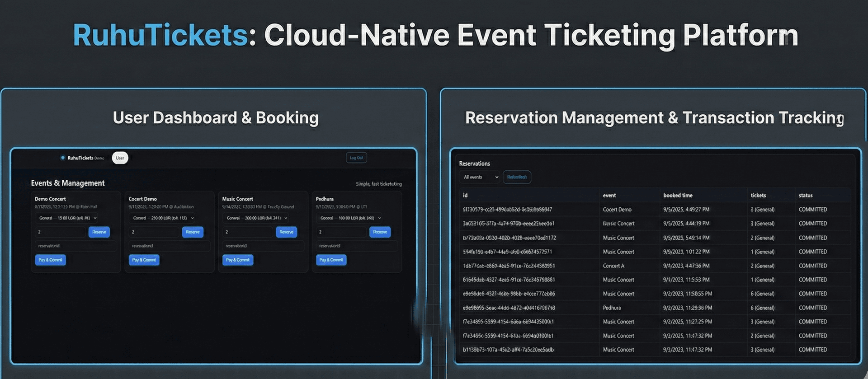Reserve tickets for the Pedhura event
Image resolution: width=868 pixels, height=379 pixels.
point(380,232)
